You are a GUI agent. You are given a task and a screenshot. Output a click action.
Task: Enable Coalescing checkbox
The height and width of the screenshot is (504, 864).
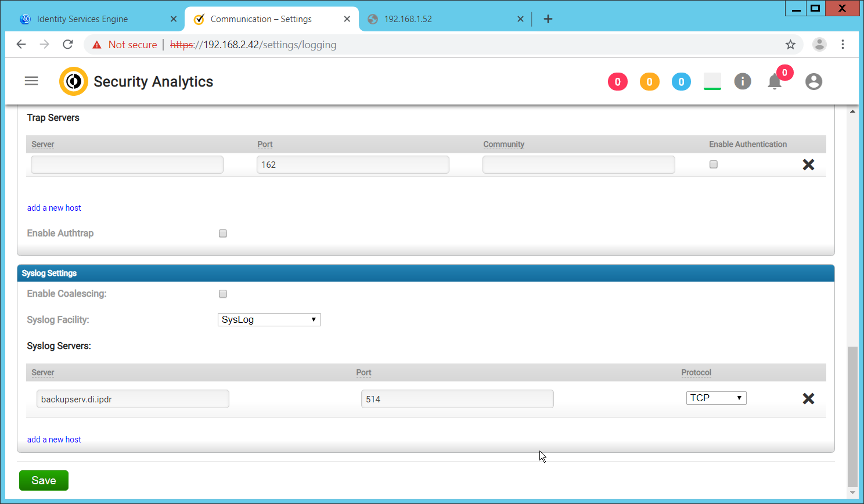click(223, 294)
